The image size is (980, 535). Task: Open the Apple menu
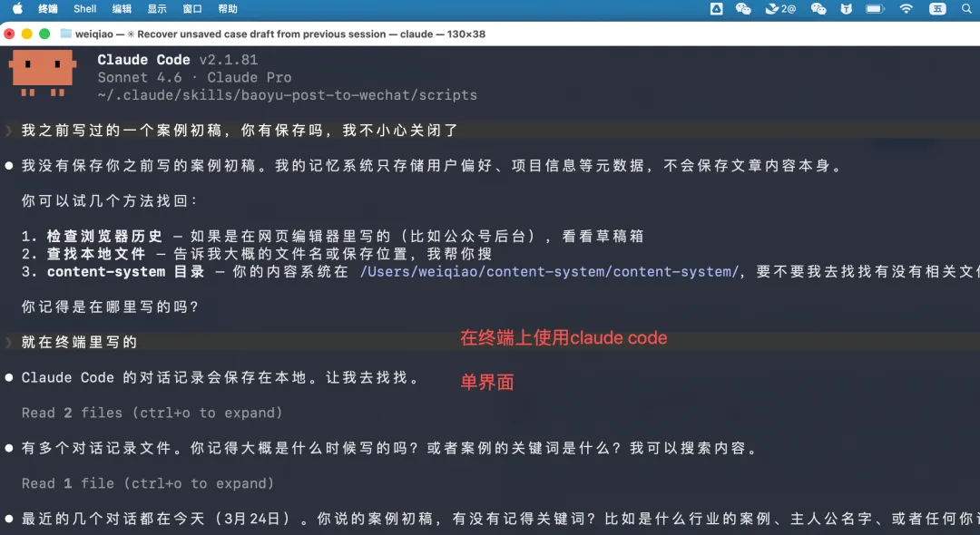click(17, 9)
